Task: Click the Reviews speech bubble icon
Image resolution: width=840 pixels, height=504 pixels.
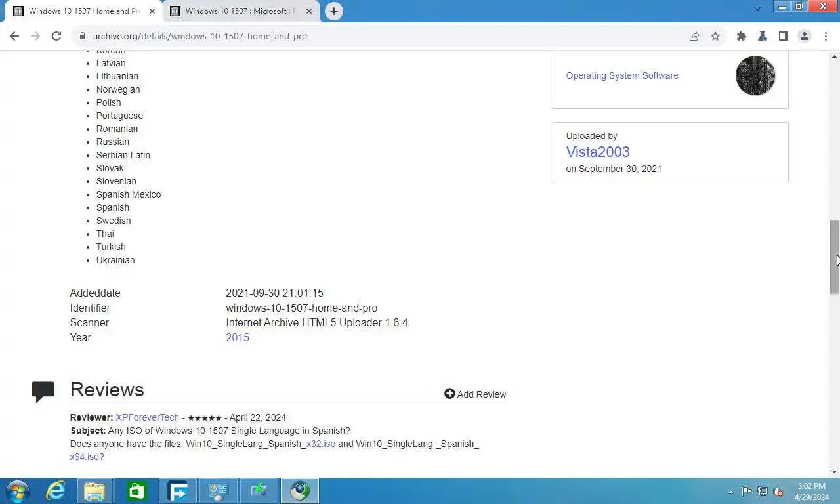Action: point(43,391)
